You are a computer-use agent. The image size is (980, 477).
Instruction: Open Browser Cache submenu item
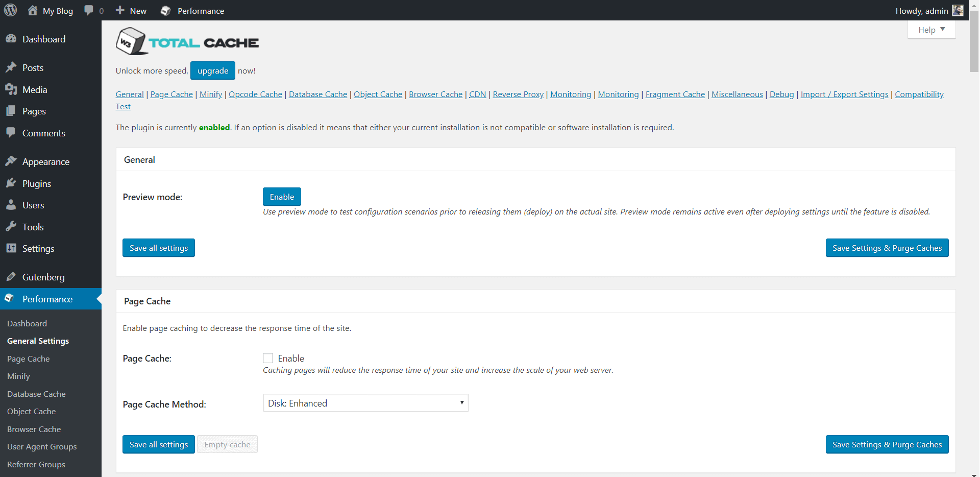pos(34,429)
